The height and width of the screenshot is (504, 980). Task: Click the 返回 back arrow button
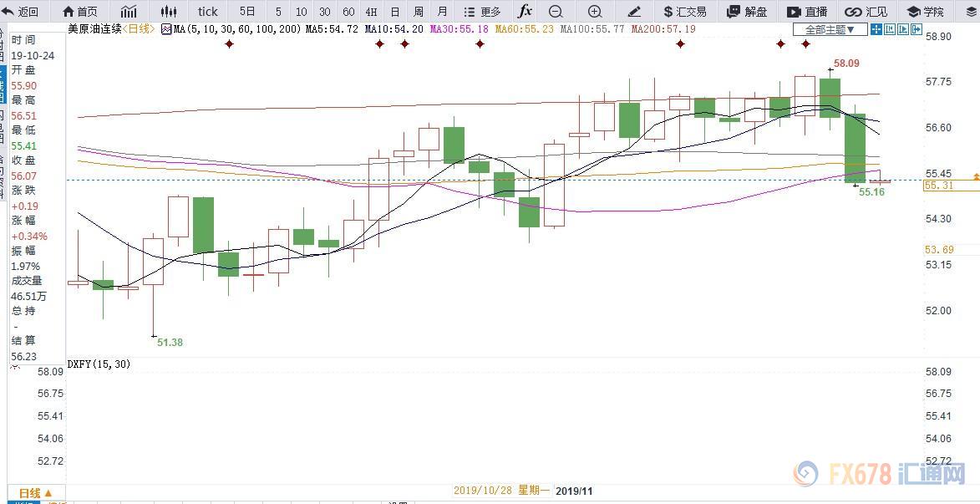coord(20,11)
